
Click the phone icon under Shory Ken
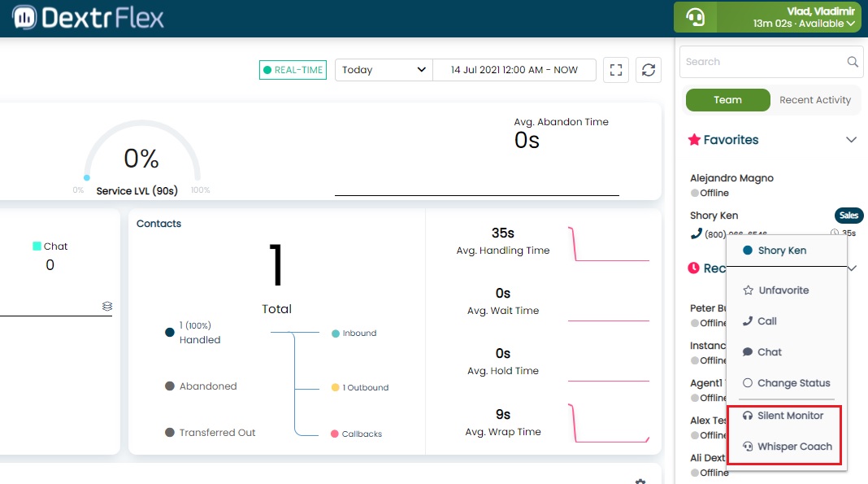coord(697,233)
